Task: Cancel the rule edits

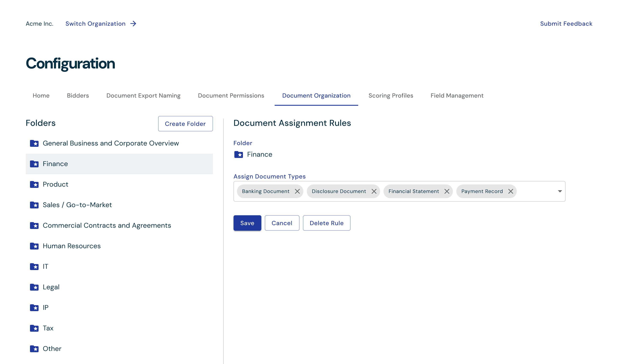Action: pos(282,223)
